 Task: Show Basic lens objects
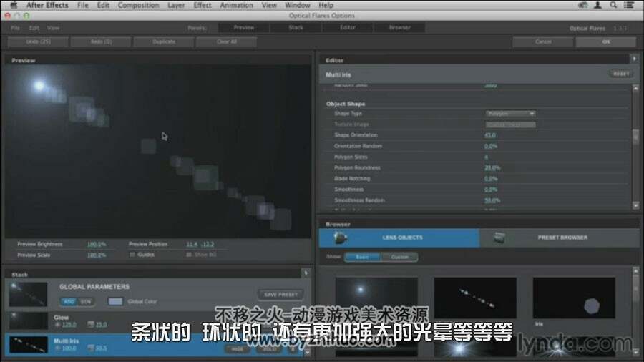pyautogui.click(x=362, y=257)
